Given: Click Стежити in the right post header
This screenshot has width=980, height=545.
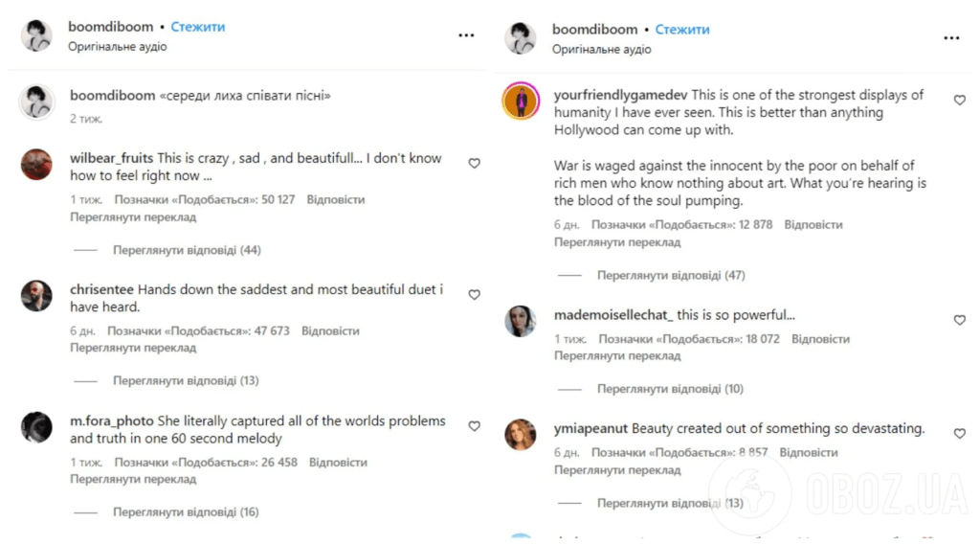Looking at the screenshot, I should (x=682, y=30).
